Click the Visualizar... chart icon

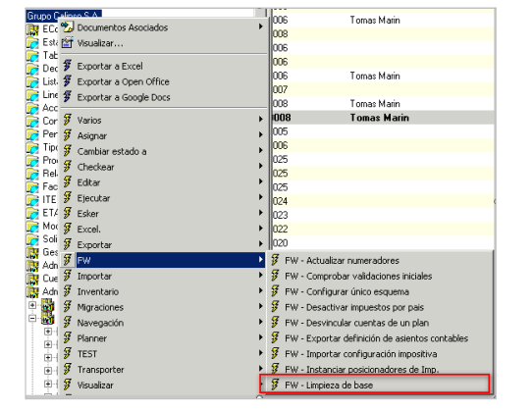[68, 43]
